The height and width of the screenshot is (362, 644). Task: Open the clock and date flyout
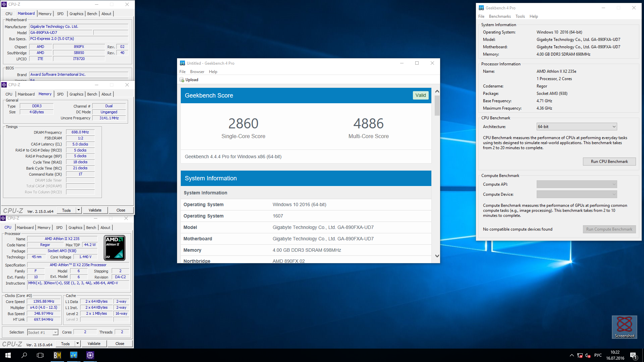615,355
